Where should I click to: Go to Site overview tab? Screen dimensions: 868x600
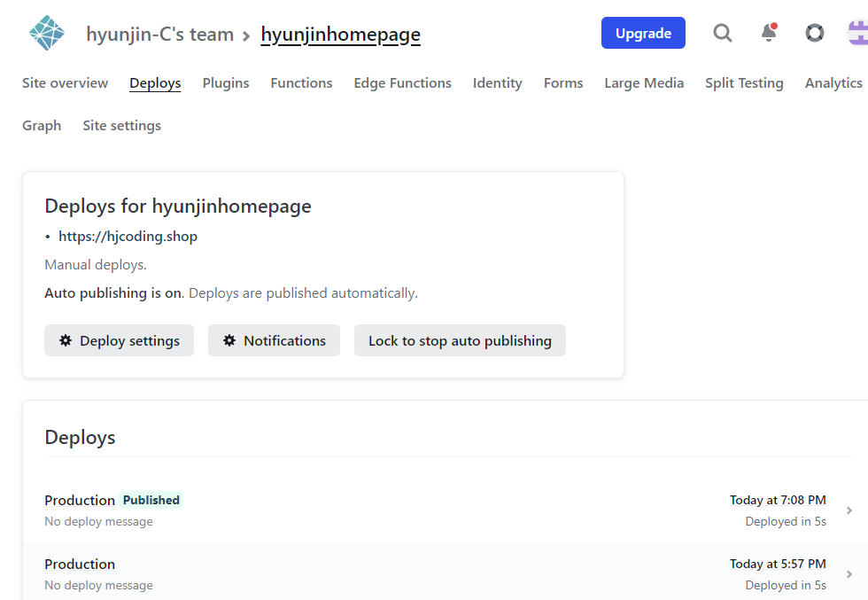66,83
